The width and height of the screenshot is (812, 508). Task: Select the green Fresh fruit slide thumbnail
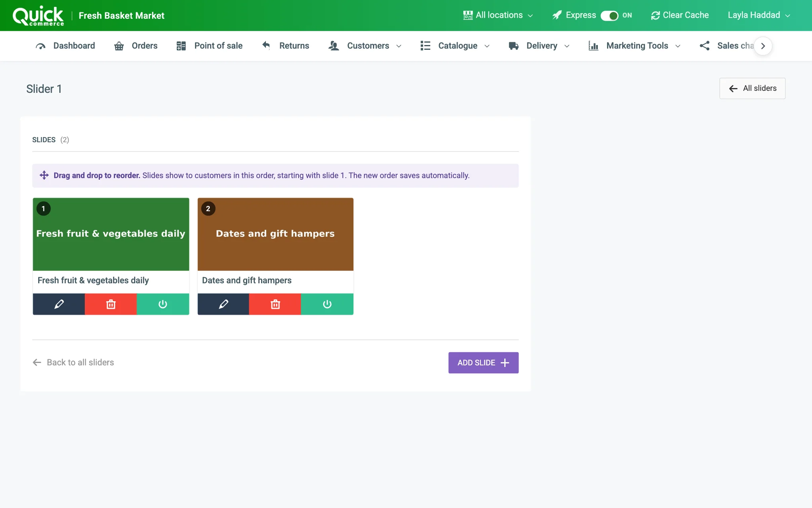111,234
